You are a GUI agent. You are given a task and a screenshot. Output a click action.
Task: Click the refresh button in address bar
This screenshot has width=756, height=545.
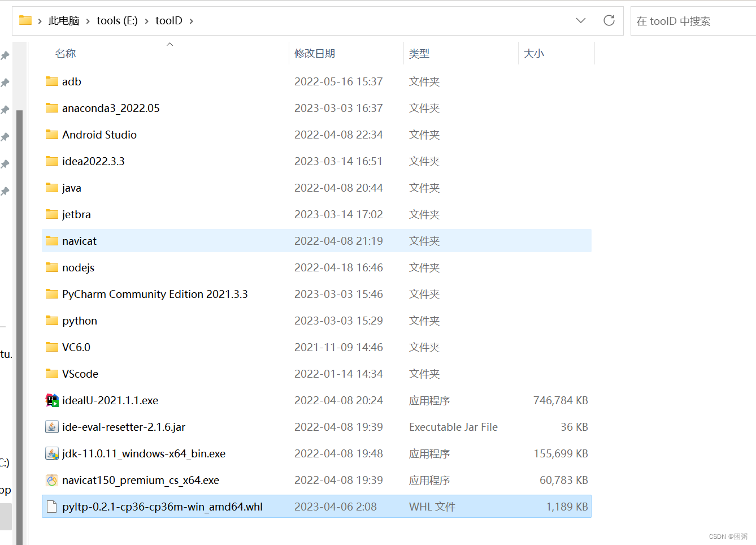(609, 21)
